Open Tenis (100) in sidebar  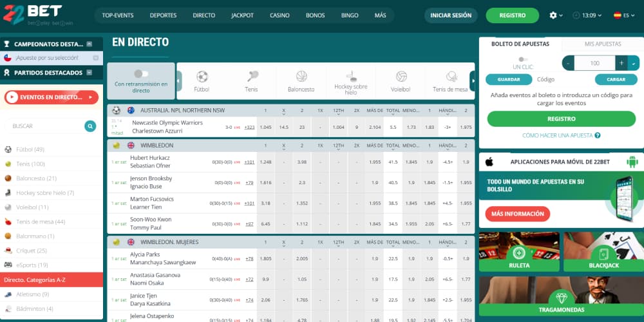tap(52, 164)
